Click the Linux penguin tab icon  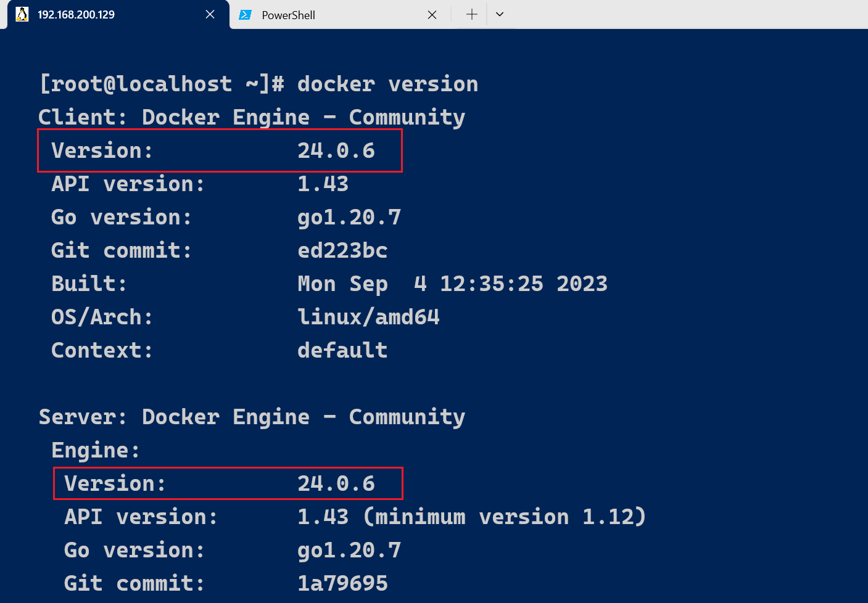click(22, 14)
